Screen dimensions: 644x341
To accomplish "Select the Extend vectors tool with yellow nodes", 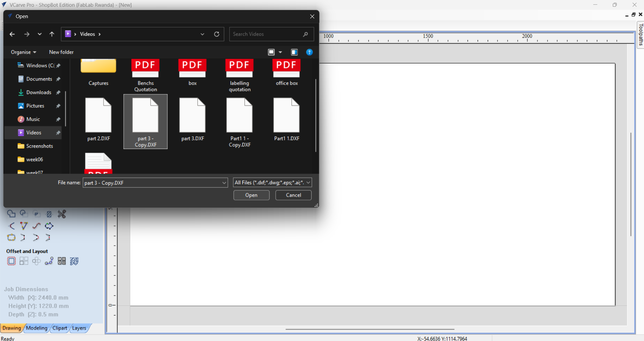I will click(24, 226).
